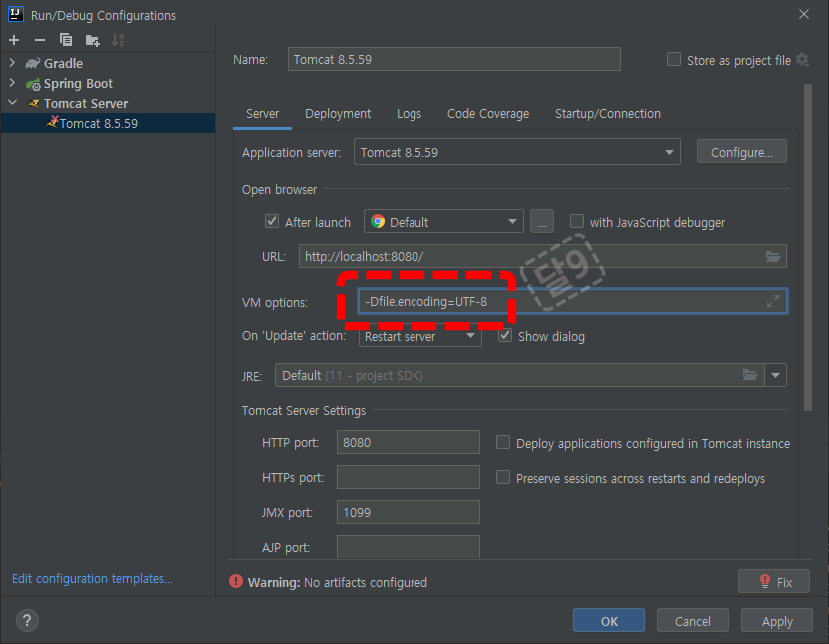Enable Store as project file
The image size is (829, 644).
tap(674, 59)
